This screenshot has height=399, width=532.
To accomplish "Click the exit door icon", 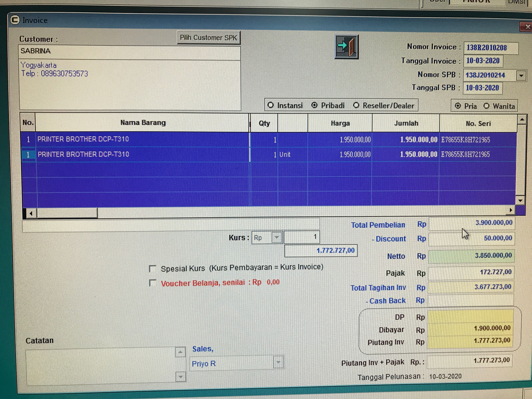I will pos(347,47).
